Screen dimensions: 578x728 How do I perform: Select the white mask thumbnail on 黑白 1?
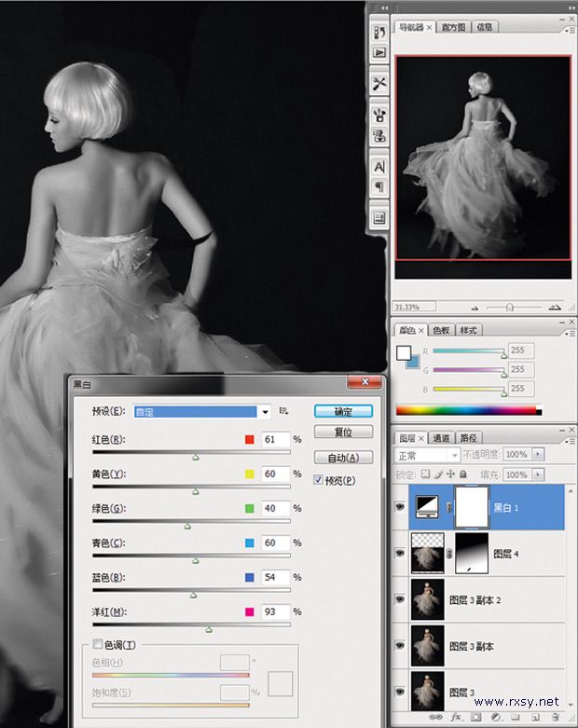pyautogui.click(x=472, y=507)
